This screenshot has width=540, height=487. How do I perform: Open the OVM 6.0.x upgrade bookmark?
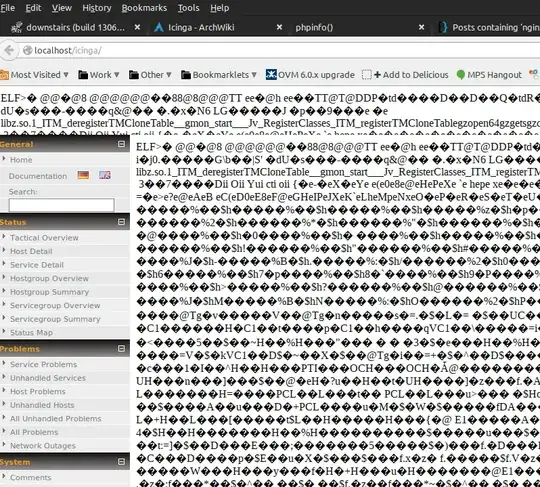tap(310, 75)
